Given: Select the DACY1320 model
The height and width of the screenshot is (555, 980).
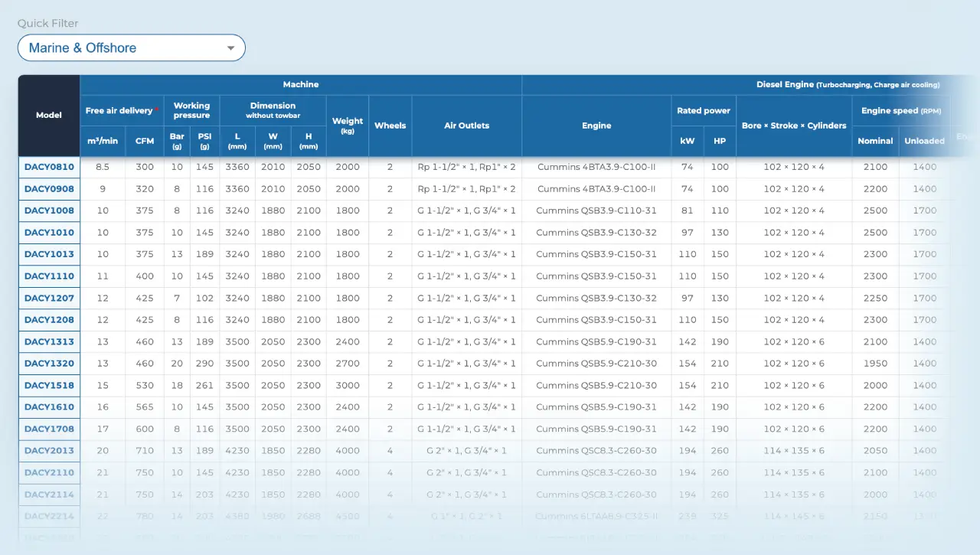Looking at the screenshot, I should [49, 364].
